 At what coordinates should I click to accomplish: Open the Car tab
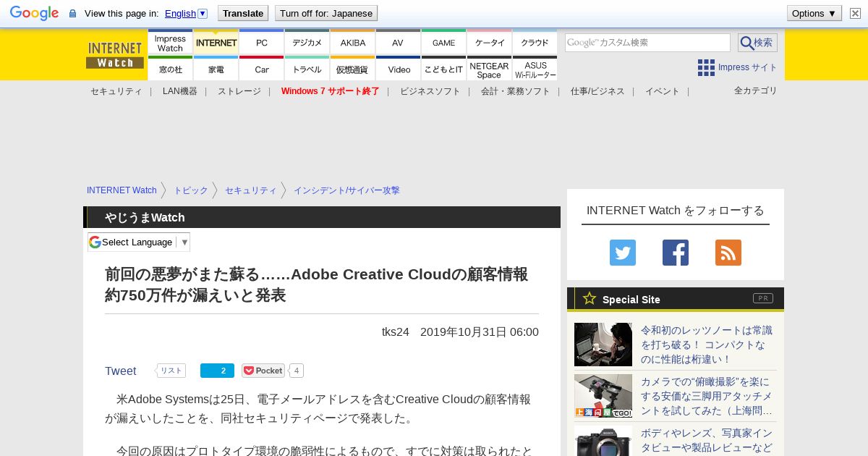(x=262, y=69)
